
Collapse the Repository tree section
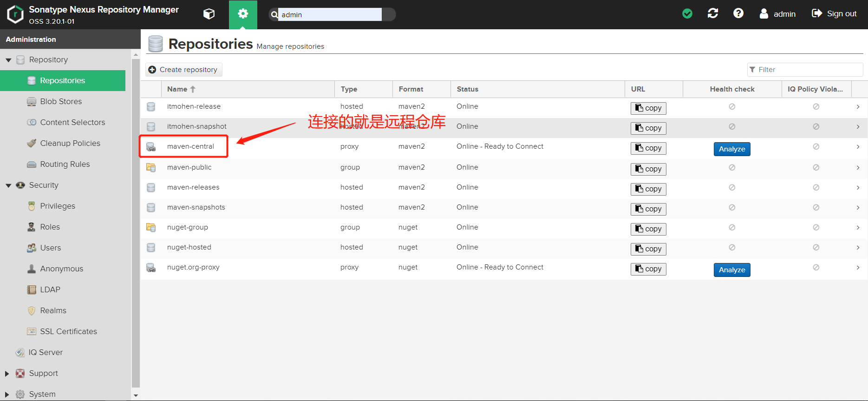(x=8, y=60)
